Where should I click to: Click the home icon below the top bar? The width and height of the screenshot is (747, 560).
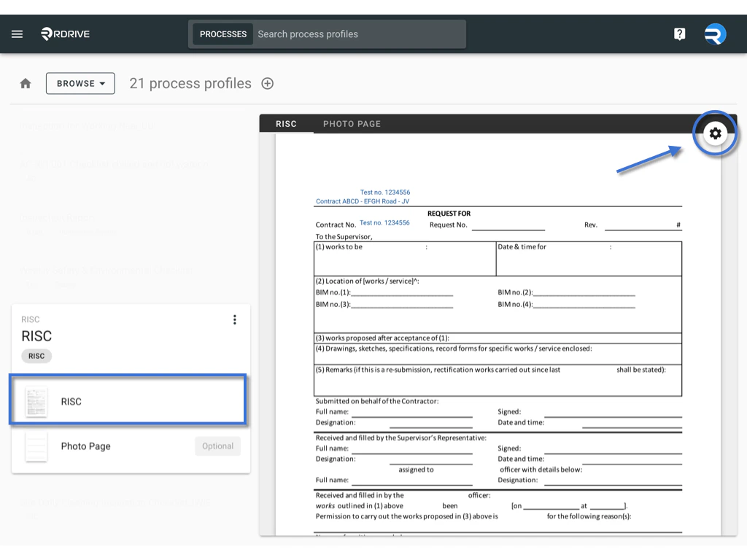tap(25, 83)
